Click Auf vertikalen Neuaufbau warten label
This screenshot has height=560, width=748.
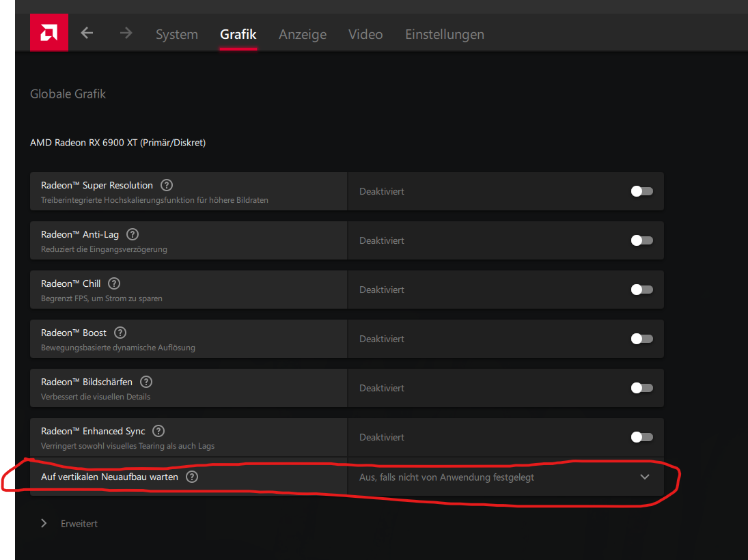click(109, 477)
